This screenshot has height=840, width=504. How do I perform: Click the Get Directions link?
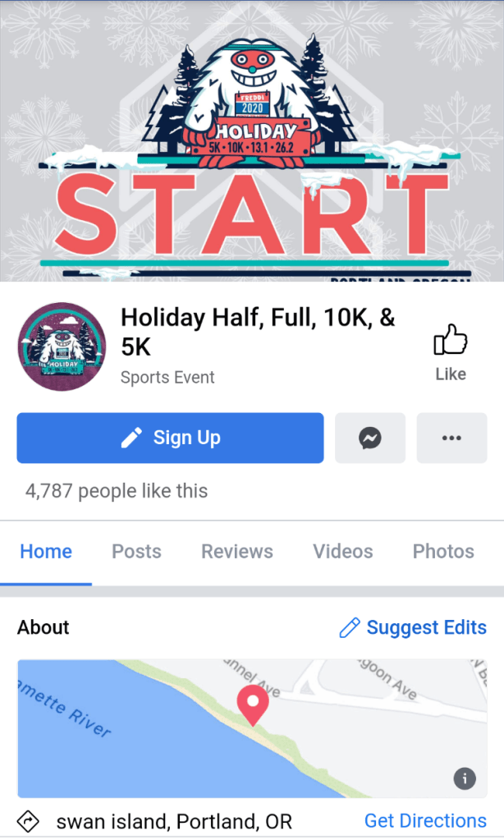(x=425, y=821)
